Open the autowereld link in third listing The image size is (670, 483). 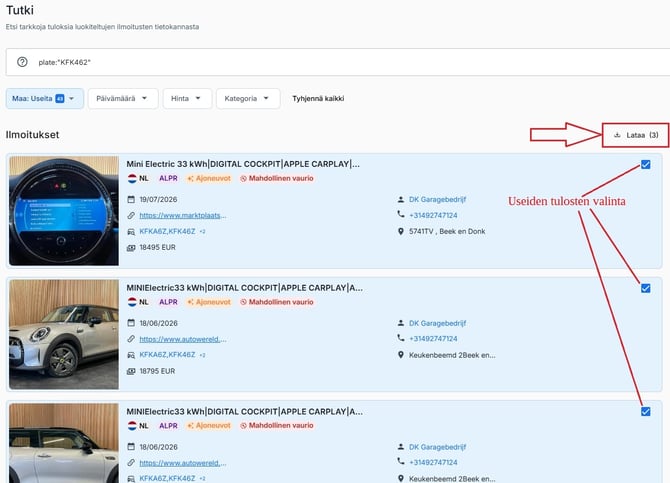(183, 463)
